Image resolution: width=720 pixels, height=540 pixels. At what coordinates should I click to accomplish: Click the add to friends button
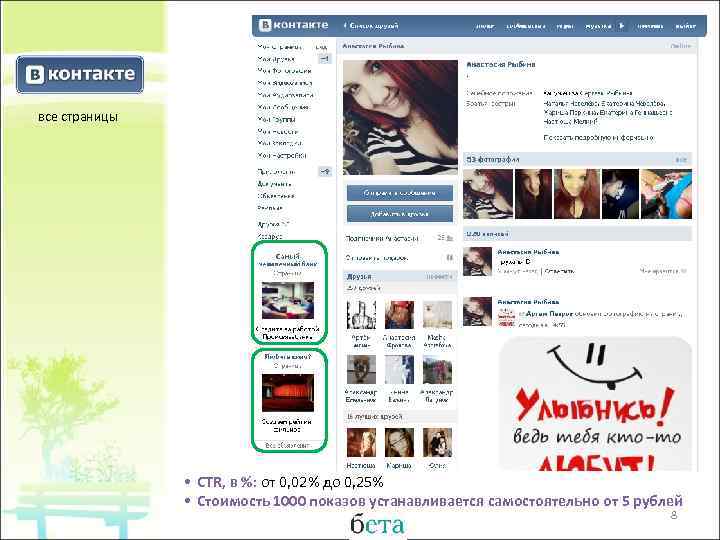click(x=399, y=214)
